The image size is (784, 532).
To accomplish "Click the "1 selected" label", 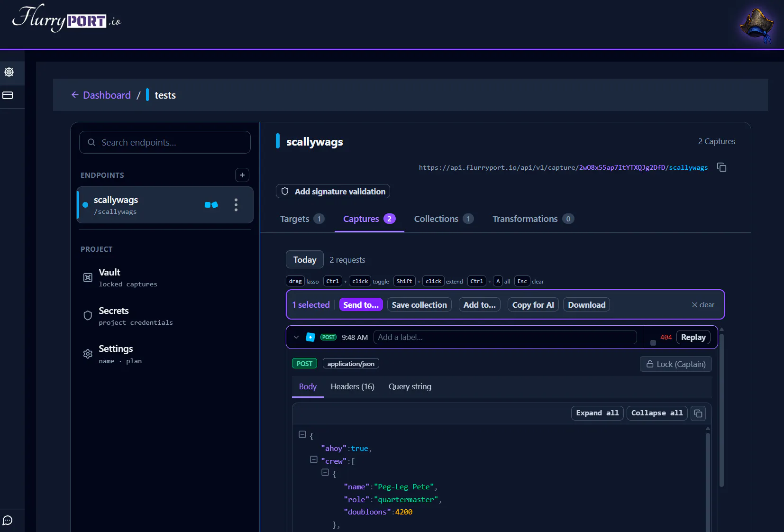I will pos(311,305).
